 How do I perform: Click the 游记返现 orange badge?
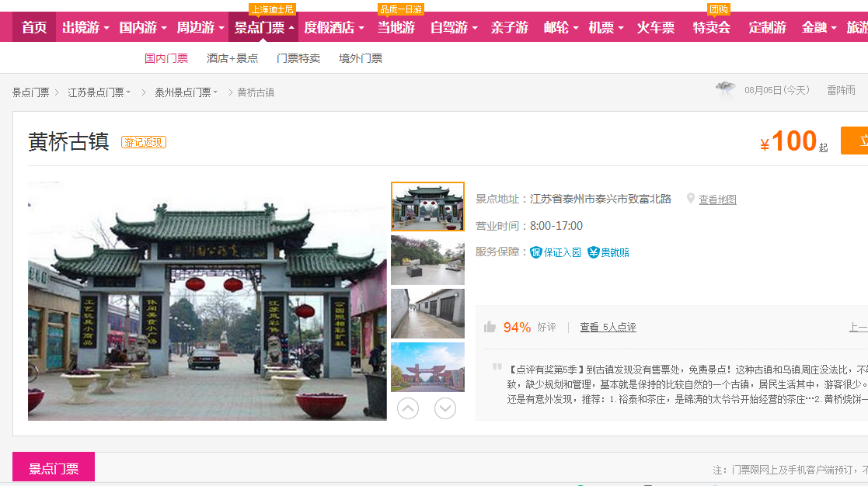[x=143, y=142]
